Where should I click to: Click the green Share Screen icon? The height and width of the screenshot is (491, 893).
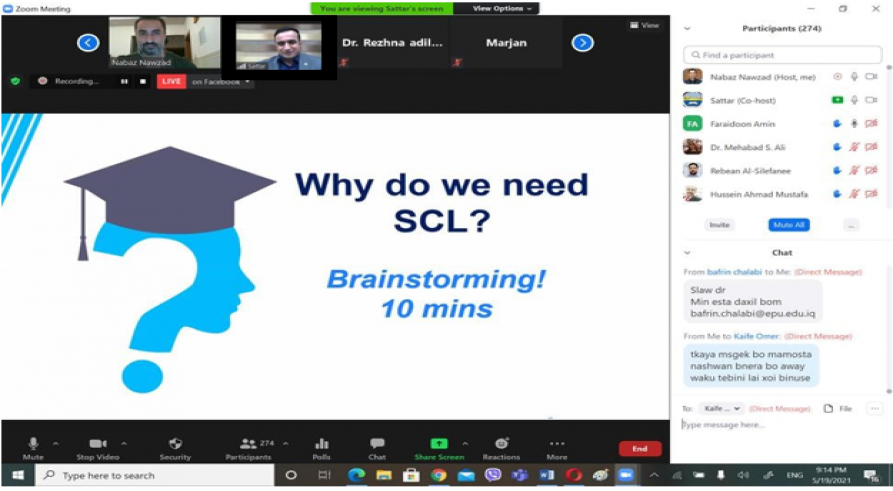coord(439,443)
